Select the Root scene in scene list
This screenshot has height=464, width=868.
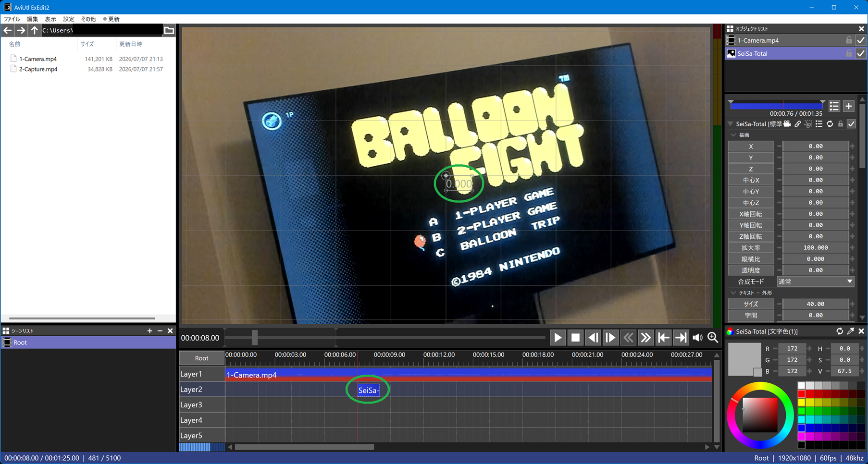click(88, 342)
